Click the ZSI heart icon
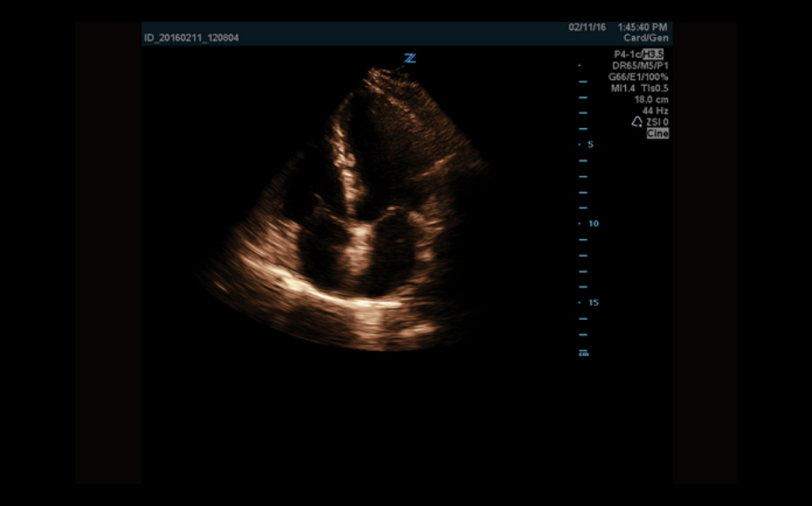Screen dimensions: 812x506 637,122
